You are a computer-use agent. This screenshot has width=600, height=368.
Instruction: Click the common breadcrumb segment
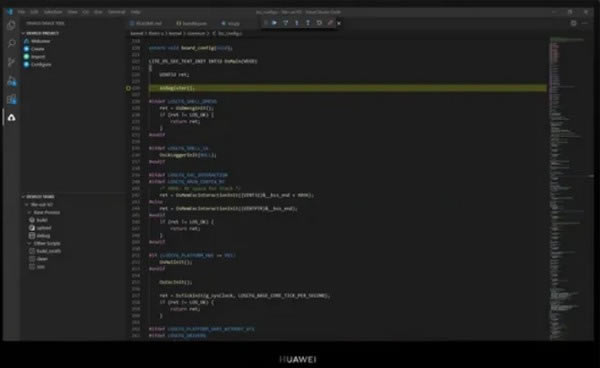click(196, 33)
